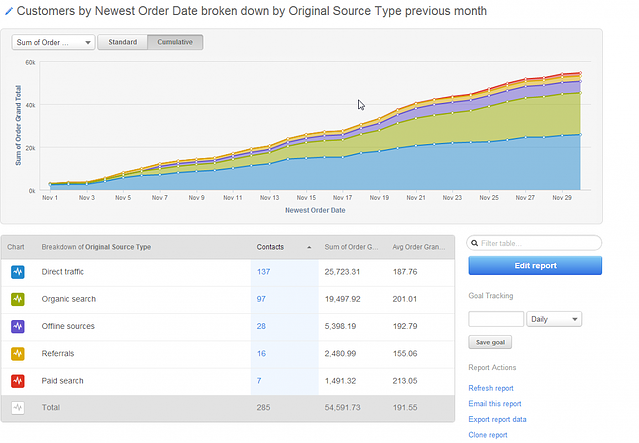The width and height of the screenshot is (639, 443).
Task: Click the Edit report button
Action: [534, 265]
